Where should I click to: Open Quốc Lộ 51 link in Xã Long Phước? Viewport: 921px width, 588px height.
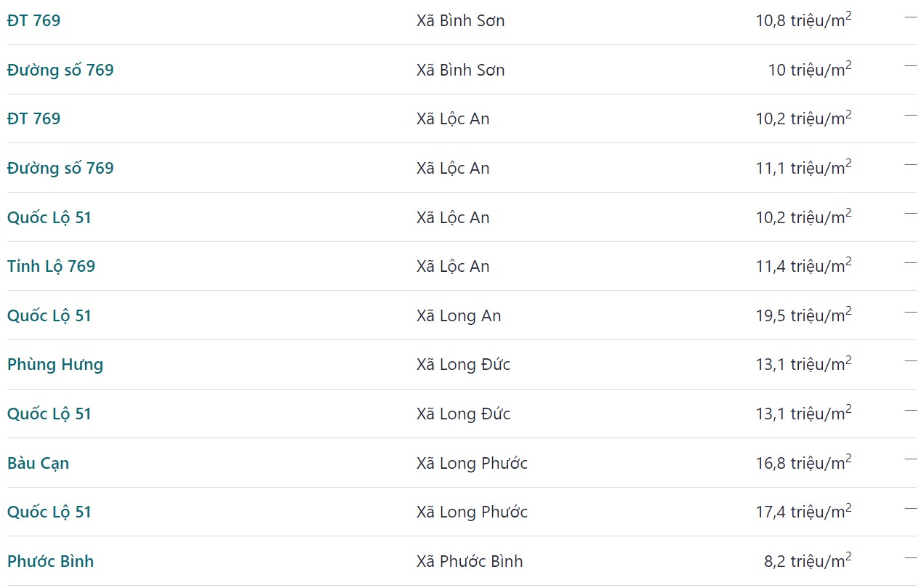click(x=49, y=512)
